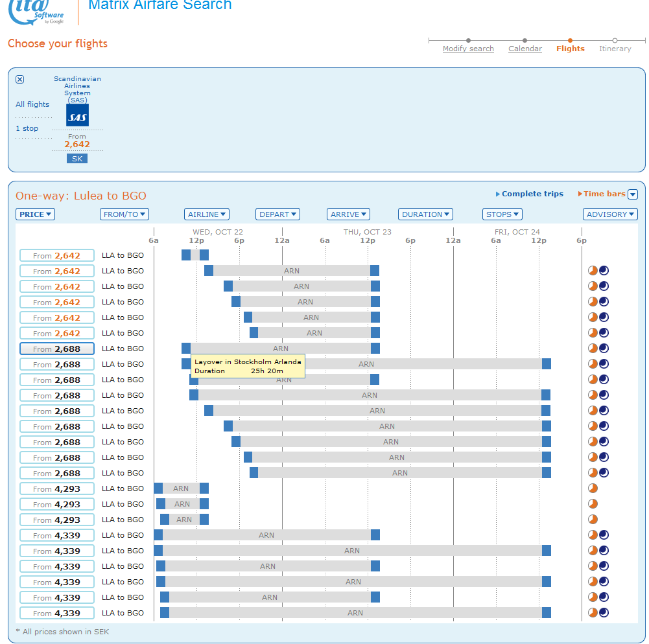
Task: Click From 2,642 price under SAS logo
Action: 77,141
